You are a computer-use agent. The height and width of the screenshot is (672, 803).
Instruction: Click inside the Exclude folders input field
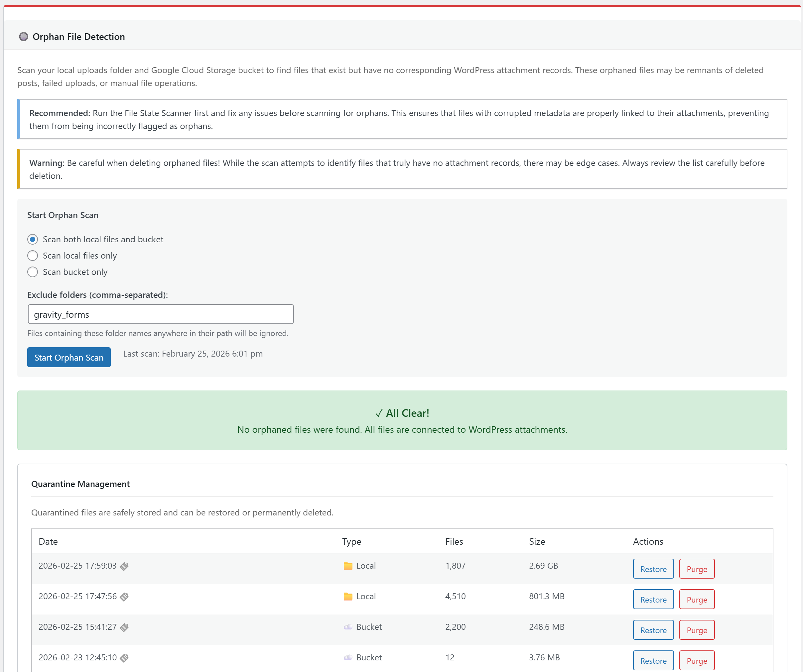161,314
